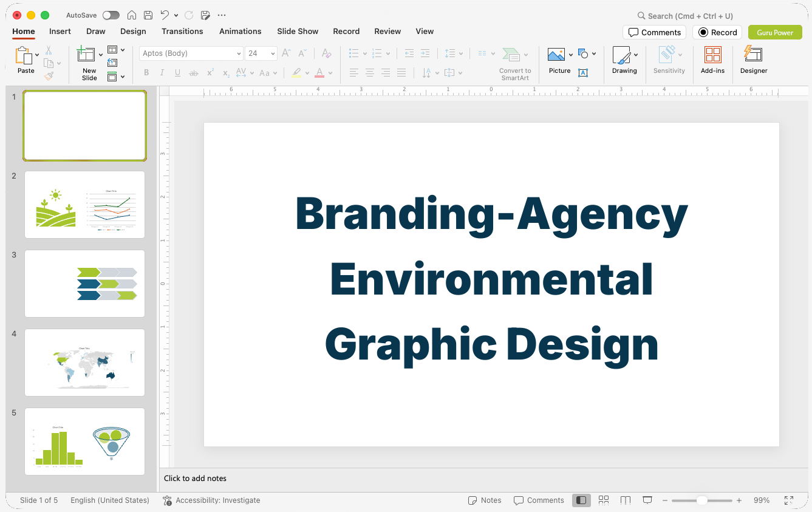Click the Comments button at top right
This screenshot has height=512, width=812.
click(655, 32)
